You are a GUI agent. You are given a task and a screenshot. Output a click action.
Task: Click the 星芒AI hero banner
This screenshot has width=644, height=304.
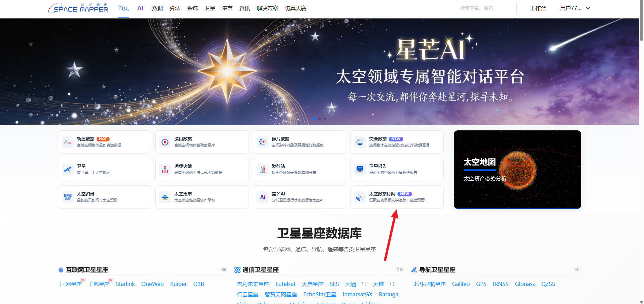click(319, 72)
